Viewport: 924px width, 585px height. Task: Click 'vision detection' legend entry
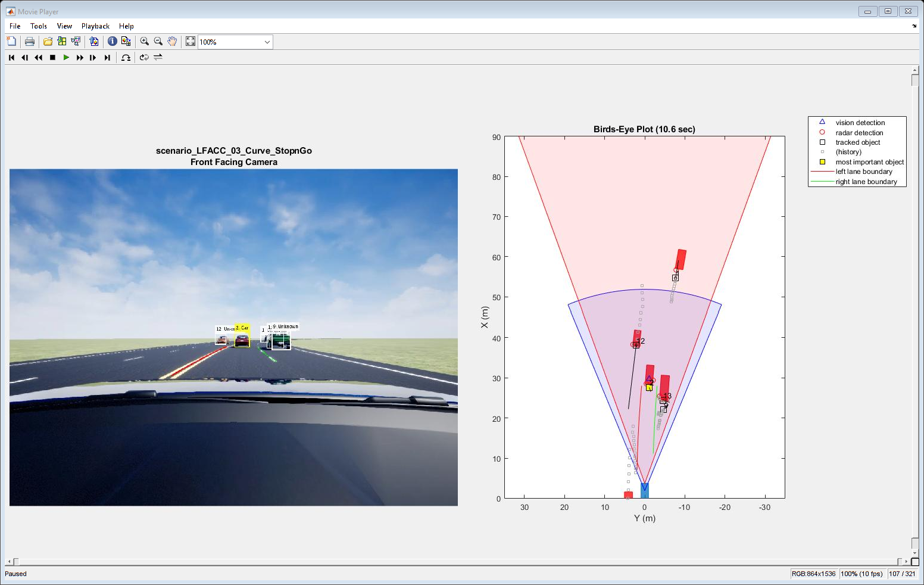click(860, 123)
